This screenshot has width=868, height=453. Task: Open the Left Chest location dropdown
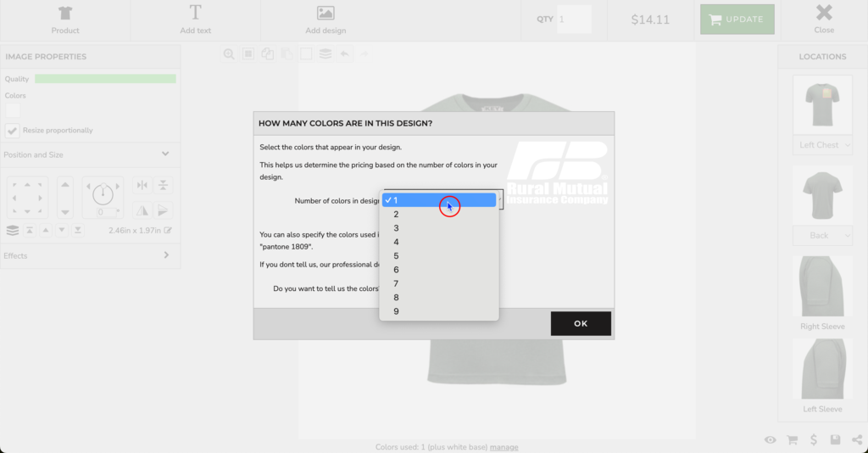pyautogui.click(x=822, y=145)
